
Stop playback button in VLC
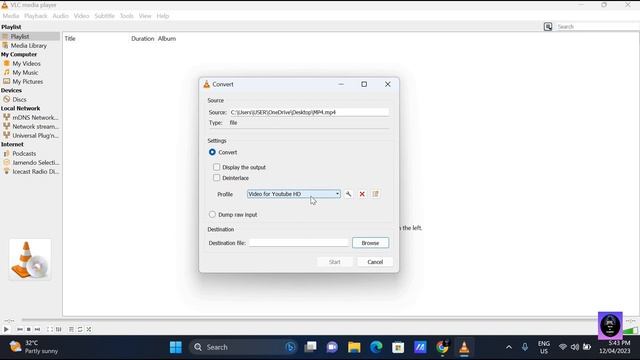[x=29, y=329]
